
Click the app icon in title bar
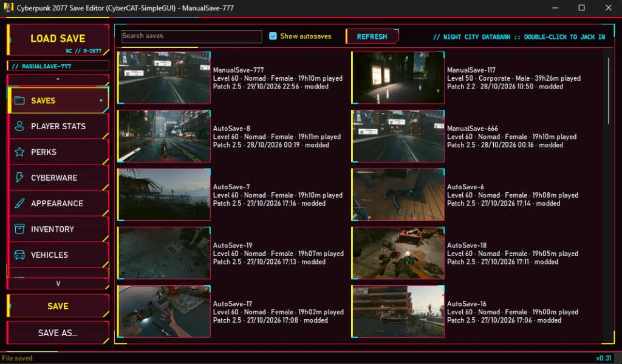pos(9,7)
